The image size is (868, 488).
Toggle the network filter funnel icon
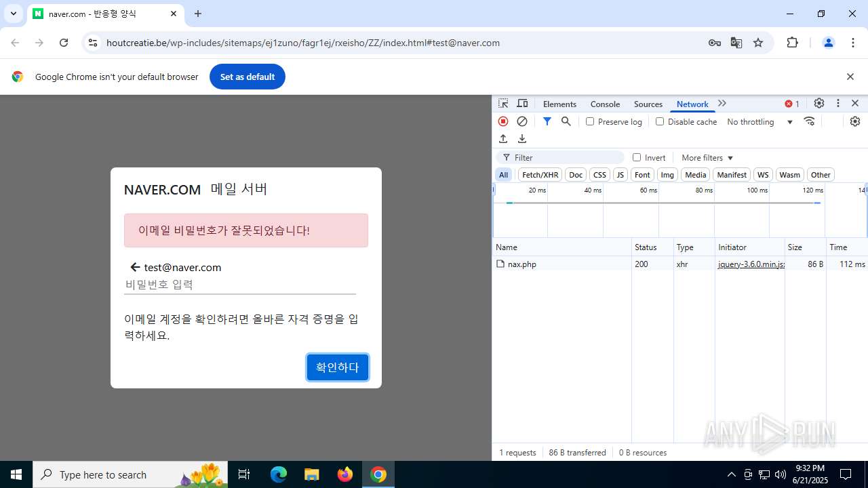pos(547,121)
